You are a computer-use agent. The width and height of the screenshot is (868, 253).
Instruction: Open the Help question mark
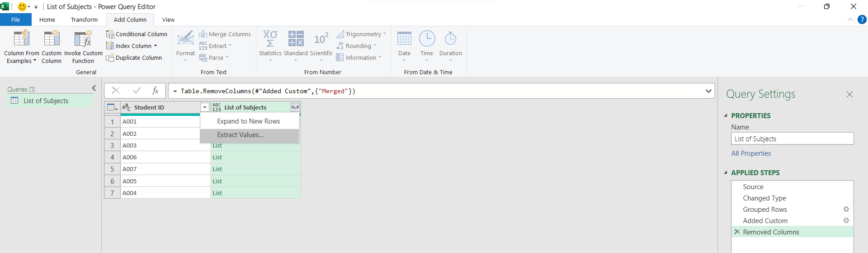pos(862,19)
